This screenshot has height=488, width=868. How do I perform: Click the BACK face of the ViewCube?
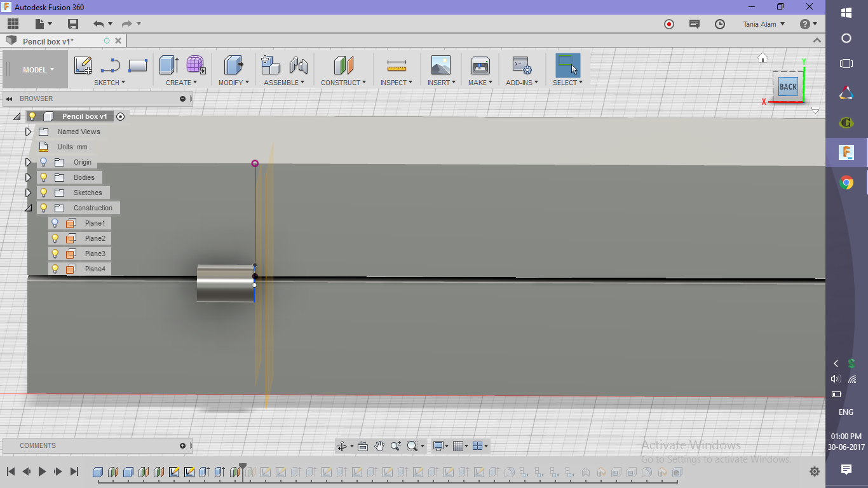coord(788,87)
